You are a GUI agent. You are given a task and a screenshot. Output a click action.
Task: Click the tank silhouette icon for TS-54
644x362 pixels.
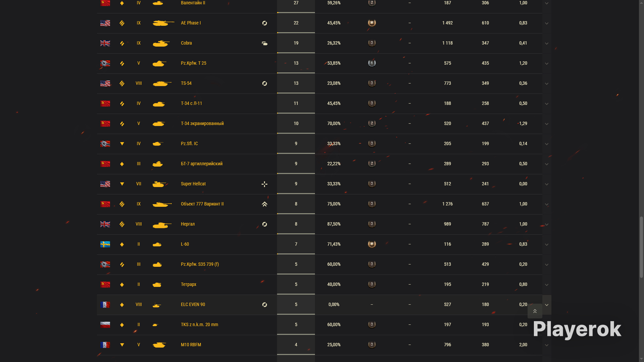click(162, 84)
